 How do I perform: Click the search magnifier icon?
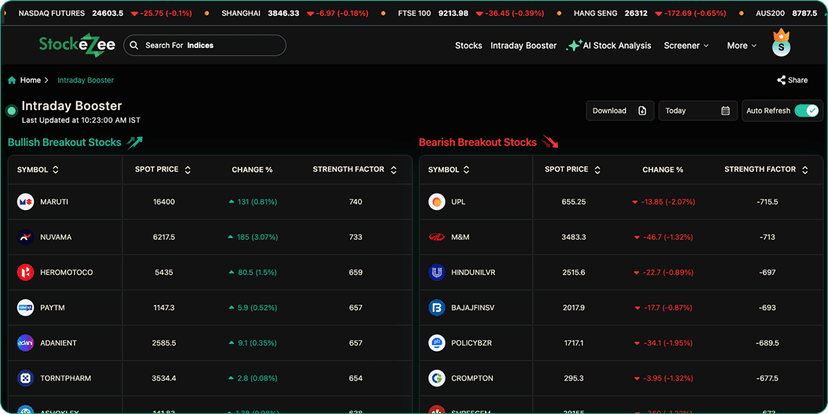[x=134, y=46]
